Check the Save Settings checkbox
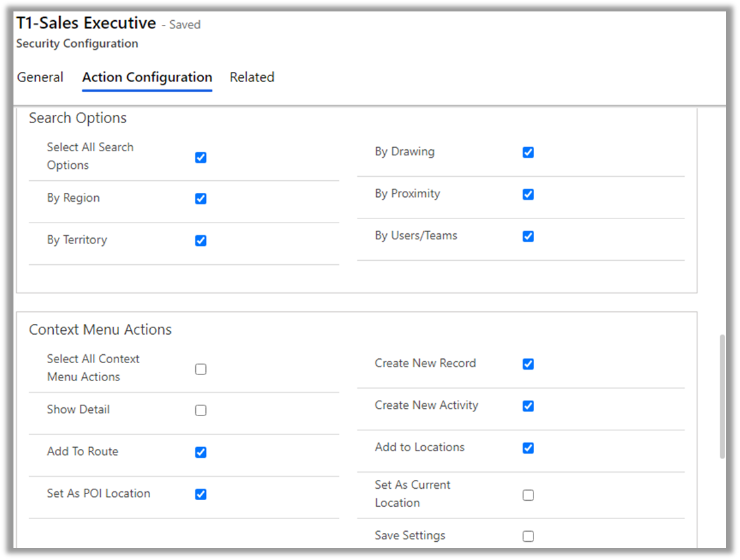 tap(528, 536)
